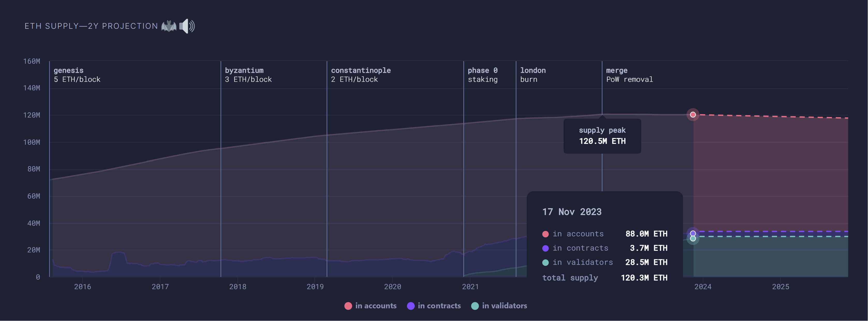868x321 pixels.
Task: Select the purple contracts dot in the tooltip
Action: pyautogui.click(x=545, y=248)
